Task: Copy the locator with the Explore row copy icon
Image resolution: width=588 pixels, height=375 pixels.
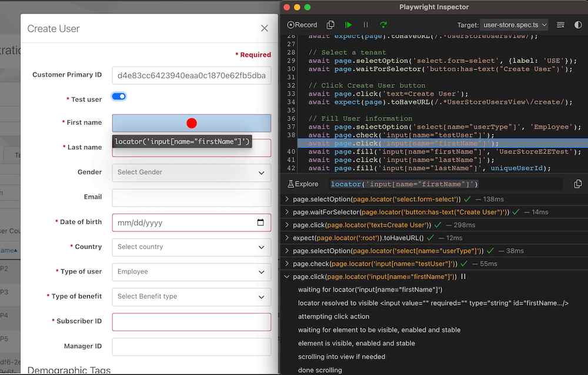Action: [577, 184]
